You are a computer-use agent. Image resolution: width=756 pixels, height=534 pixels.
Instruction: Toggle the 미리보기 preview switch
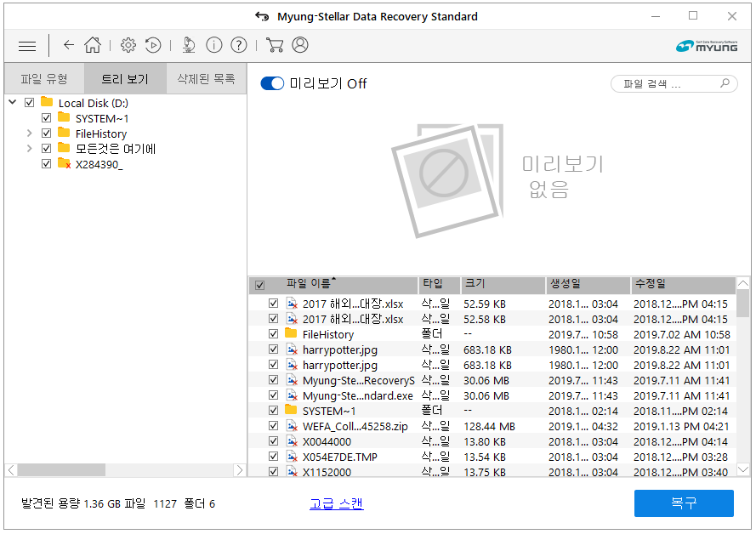[x=272, y=83]
